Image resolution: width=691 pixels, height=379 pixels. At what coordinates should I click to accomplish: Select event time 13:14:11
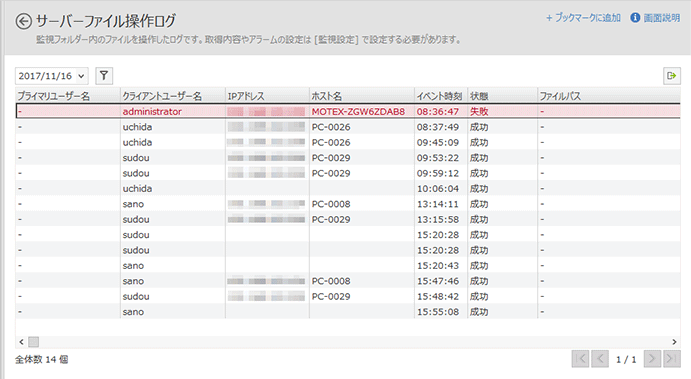click(x=438, y=204)
